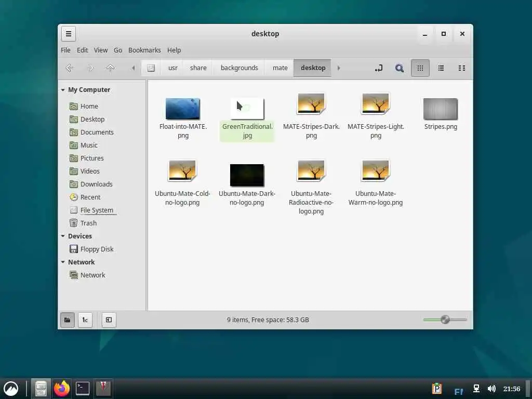
Task: Jump to usr in path bar
Action: point(172,68)
